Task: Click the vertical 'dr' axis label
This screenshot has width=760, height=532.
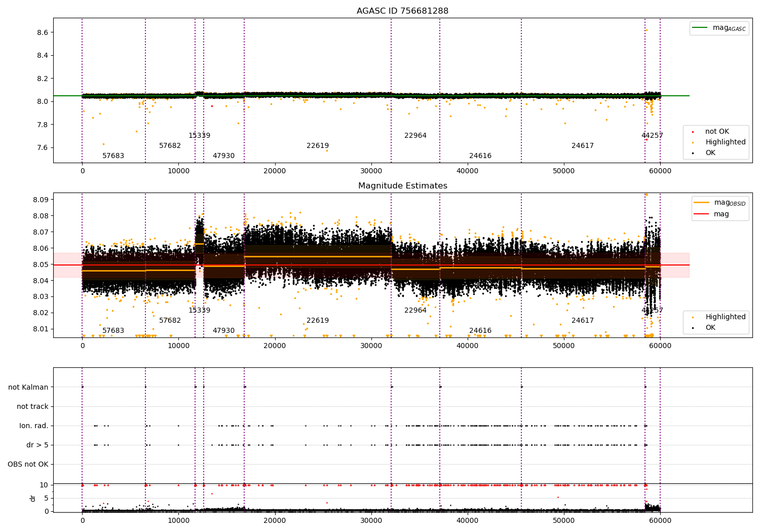Action: (33, 498)
